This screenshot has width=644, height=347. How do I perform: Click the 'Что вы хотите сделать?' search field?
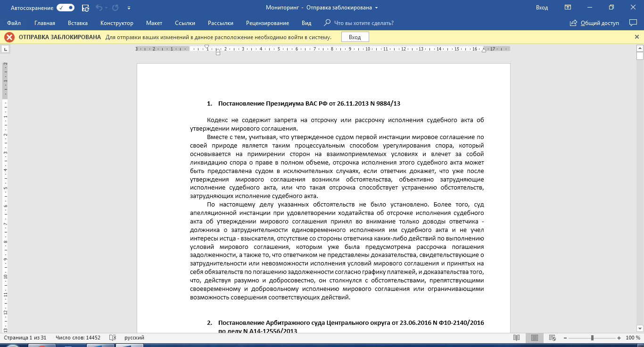click(363, 23)
